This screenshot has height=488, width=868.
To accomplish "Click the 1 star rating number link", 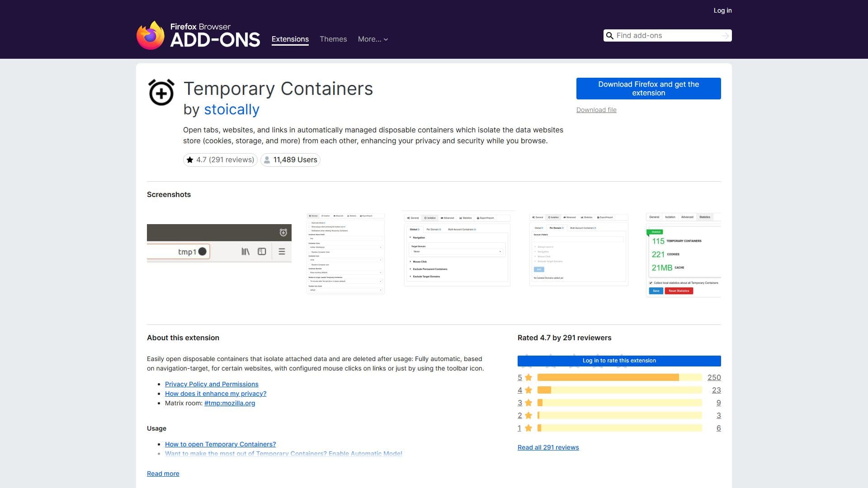I will coord(519,428).
